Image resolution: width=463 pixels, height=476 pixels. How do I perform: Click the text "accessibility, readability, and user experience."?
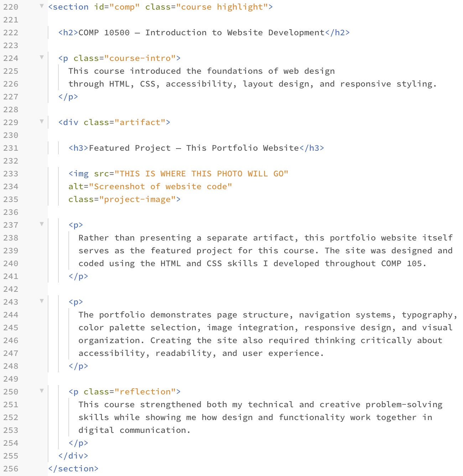(x=202, y=353)
